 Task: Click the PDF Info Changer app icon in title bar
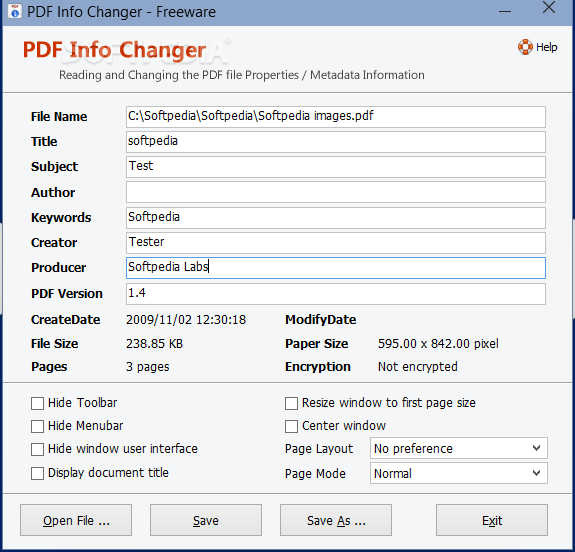[15, 11]
